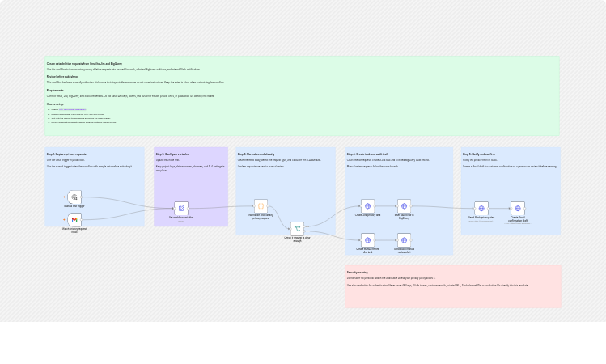The height and width of the screenshot is (364, 606).
Task: Click the Requirements heading in green note
Action: [x=55, y=91]
